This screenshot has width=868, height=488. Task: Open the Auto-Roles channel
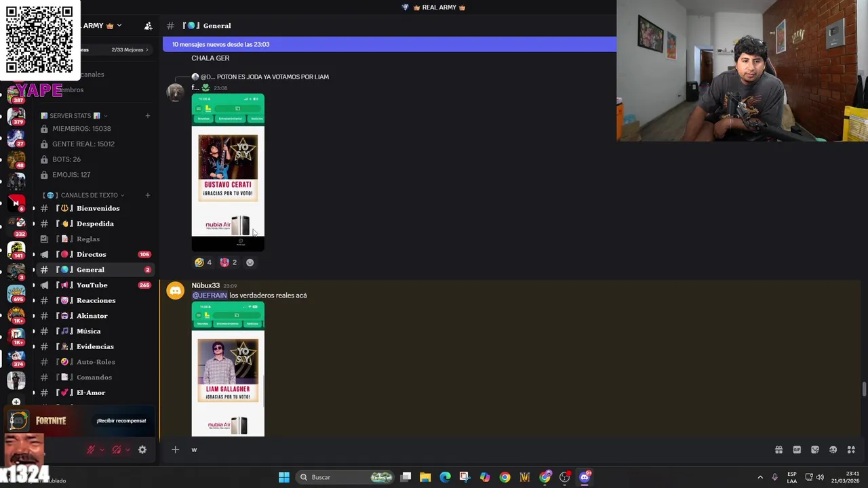95,362
